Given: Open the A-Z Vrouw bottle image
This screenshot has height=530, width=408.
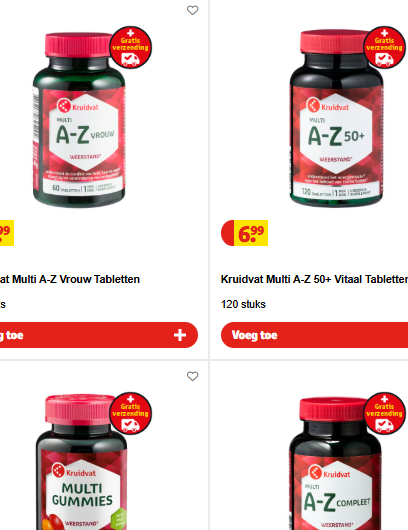Looking at the screenshot, I should tap(79, 120).
